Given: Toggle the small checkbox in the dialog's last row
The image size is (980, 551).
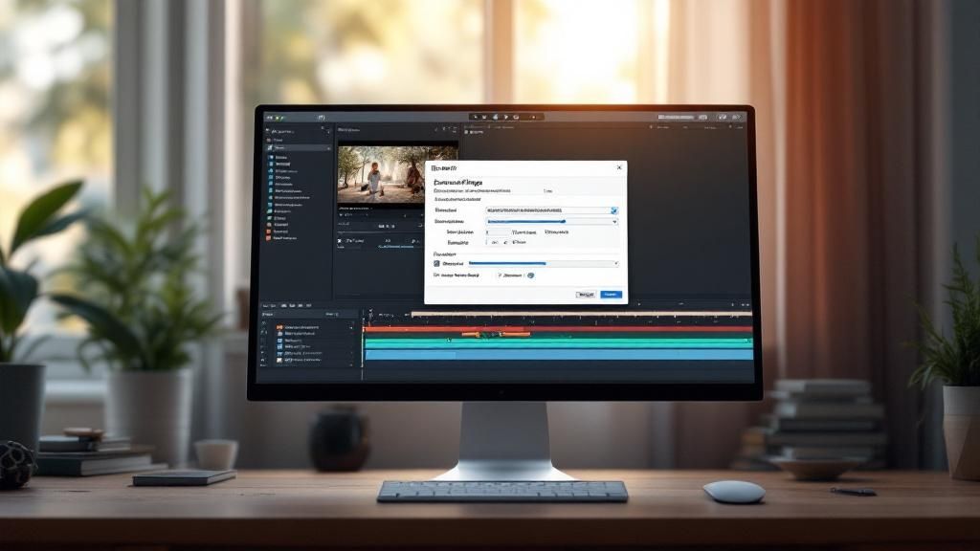Looking at the screenshot, I should (x=499, y=275).
